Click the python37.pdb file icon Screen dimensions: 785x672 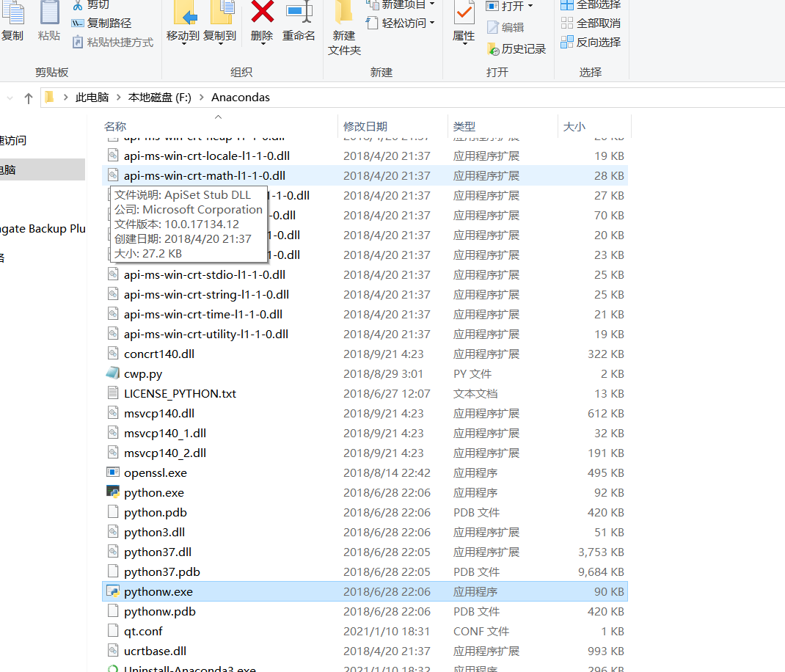pyautogui.click(x=113, y=571)
